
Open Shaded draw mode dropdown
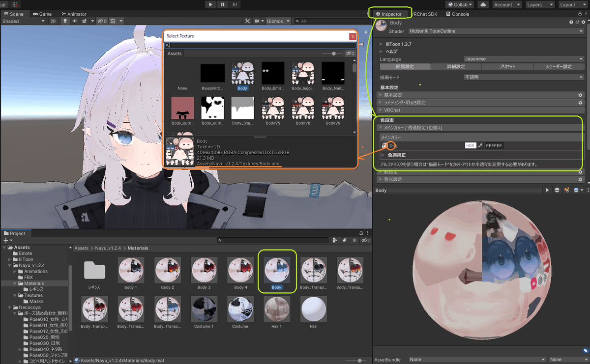click(x=23, y=21)
